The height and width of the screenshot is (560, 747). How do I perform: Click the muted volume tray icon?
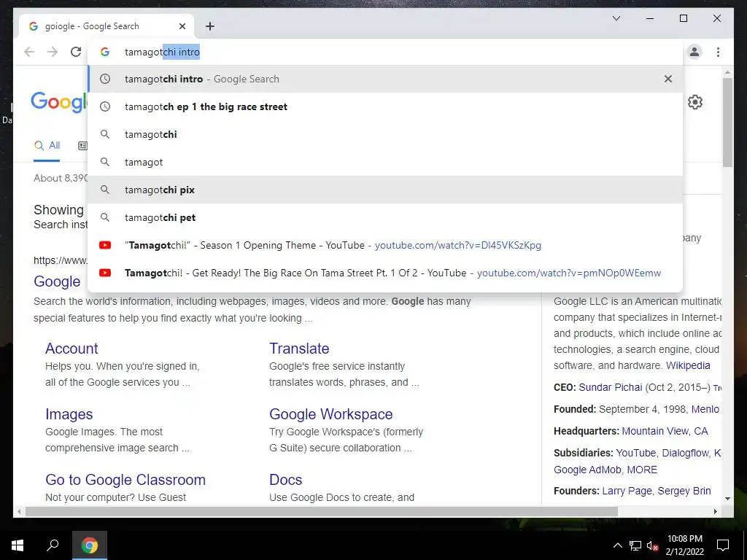click(x=652, y=545)
